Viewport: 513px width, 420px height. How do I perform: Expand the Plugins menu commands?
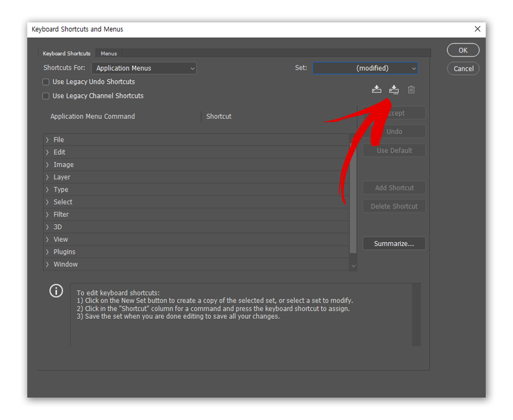click(47, 252)
